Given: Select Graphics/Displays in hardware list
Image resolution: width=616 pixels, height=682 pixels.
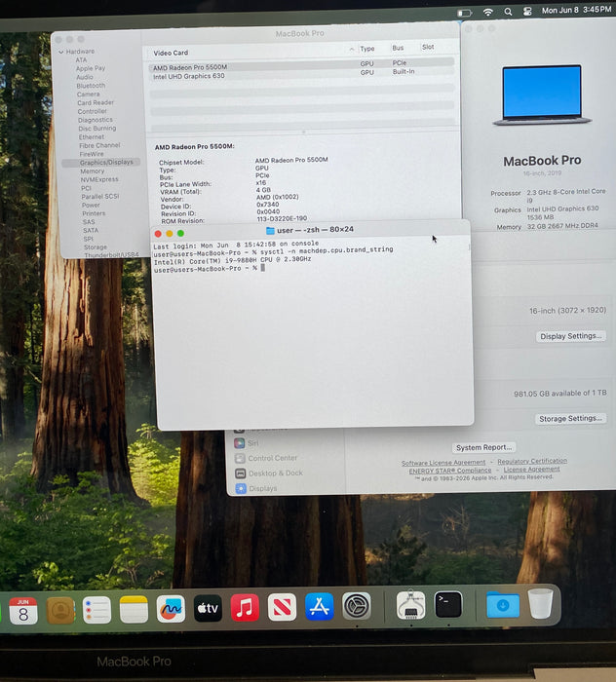Looking at the screenshot, I should pyautogui.click(x=101, y=163).
